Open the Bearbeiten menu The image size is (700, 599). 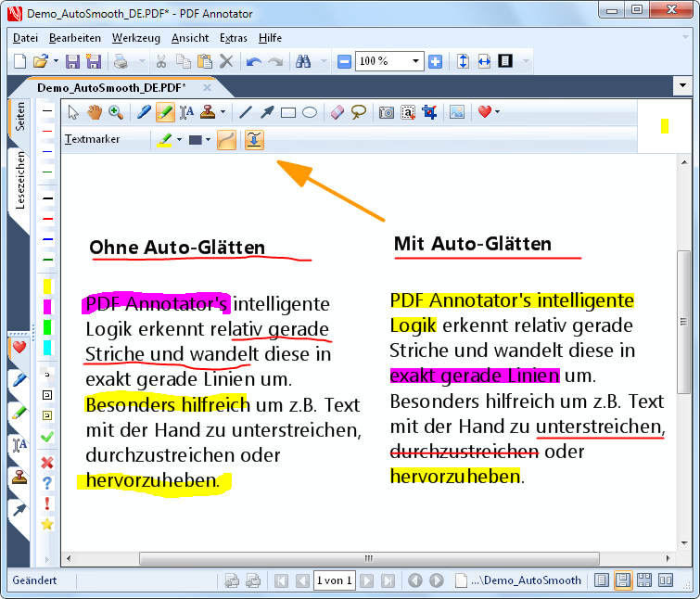[75, 38]
